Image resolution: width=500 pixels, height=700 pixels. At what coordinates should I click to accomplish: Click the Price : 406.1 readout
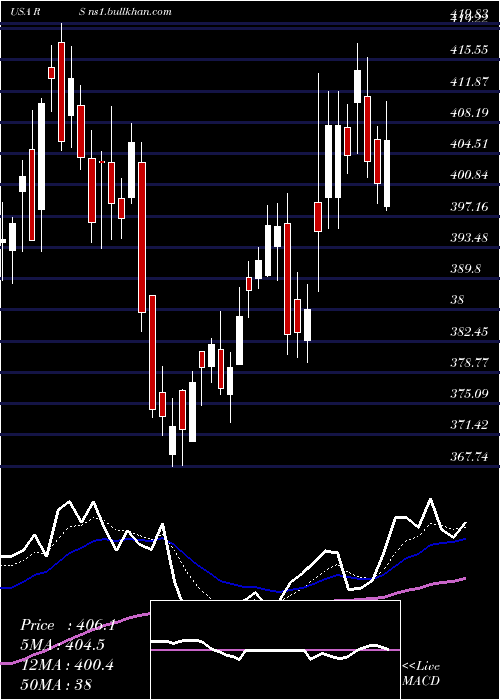point(68,625)
